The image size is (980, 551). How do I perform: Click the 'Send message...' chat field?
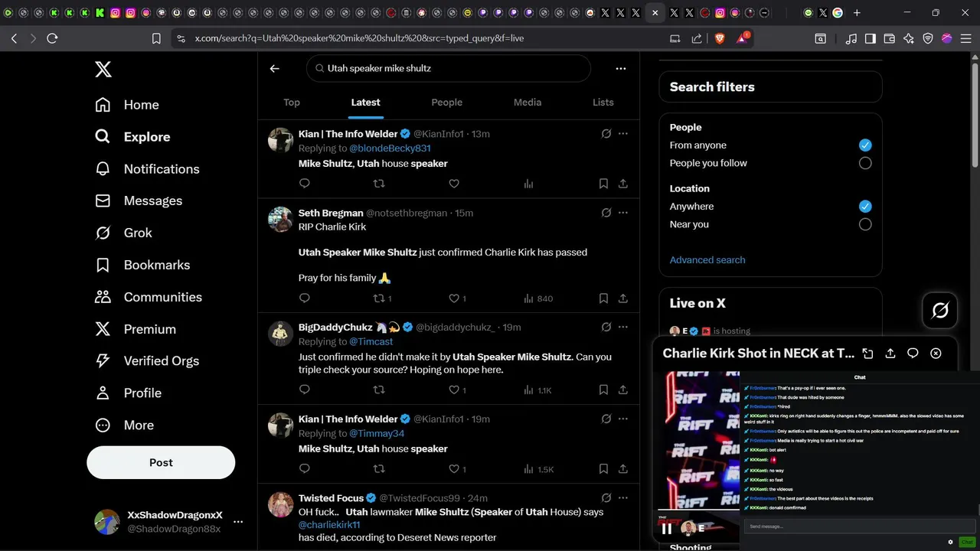[860, 527]
